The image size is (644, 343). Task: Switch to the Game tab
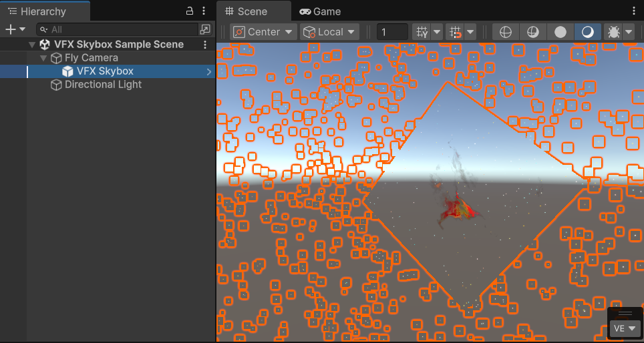click(319, 11)
